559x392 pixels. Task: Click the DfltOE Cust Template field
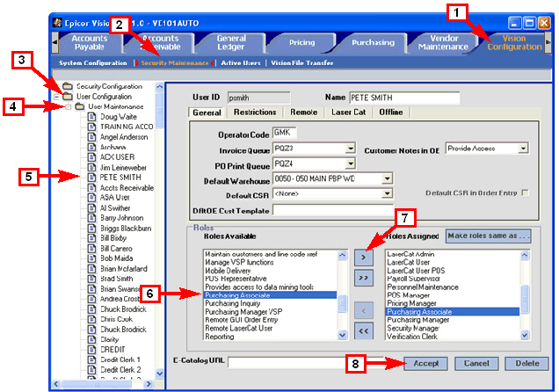click(x=333, y=210)
